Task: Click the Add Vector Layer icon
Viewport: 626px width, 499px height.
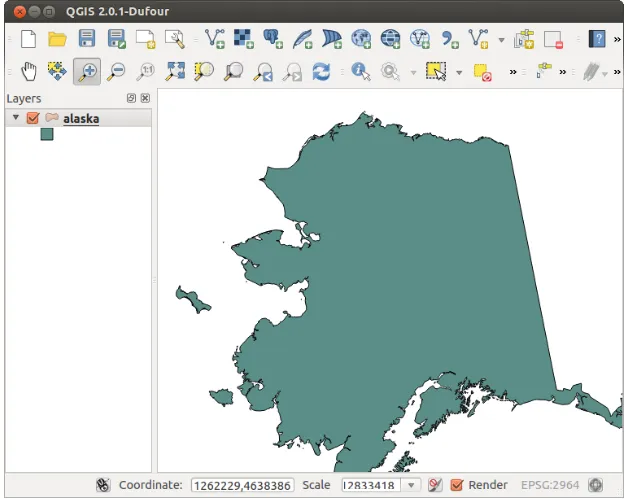Action: pyautogui.click(x=215, y=39)
